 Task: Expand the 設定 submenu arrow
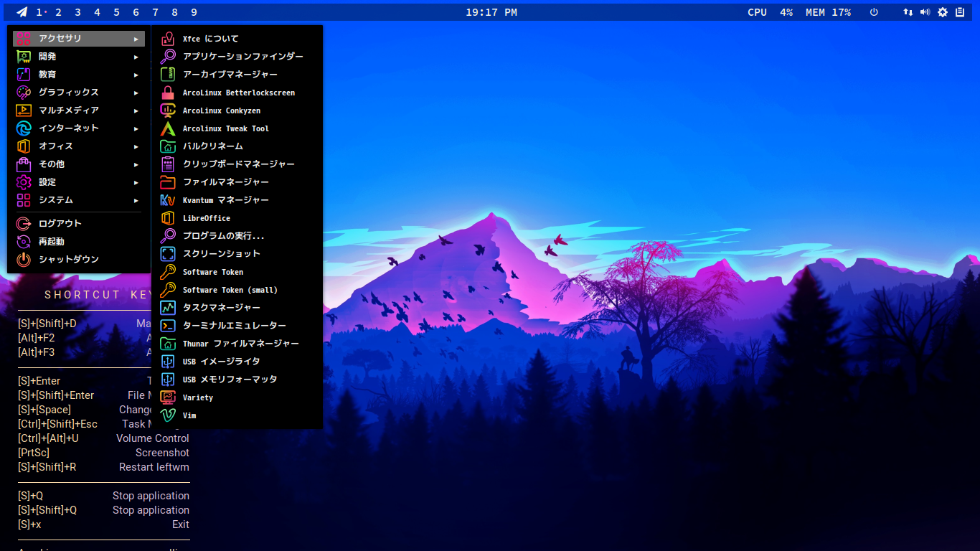click(x=136, y=182)
